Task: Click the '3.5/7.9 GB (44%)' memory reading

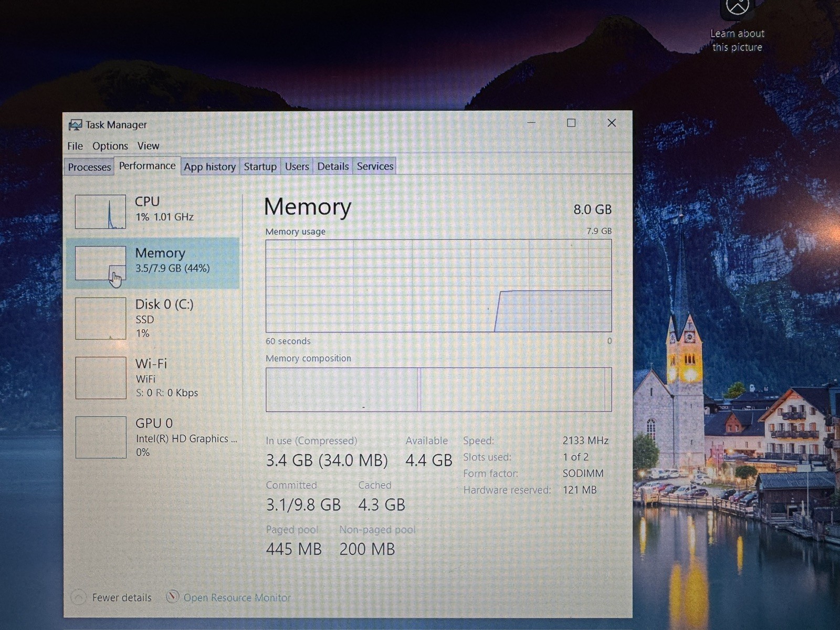Action: coord(172,268)
